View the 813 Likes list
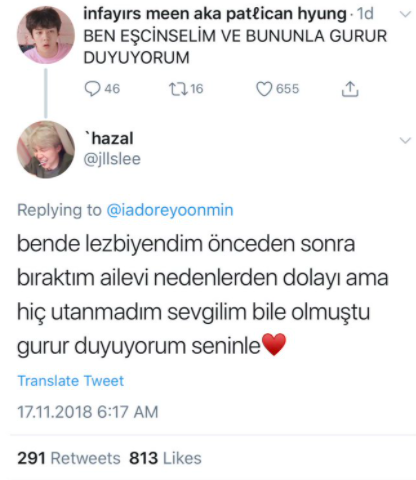Screen dimensions: 416x480 (165, 458)
